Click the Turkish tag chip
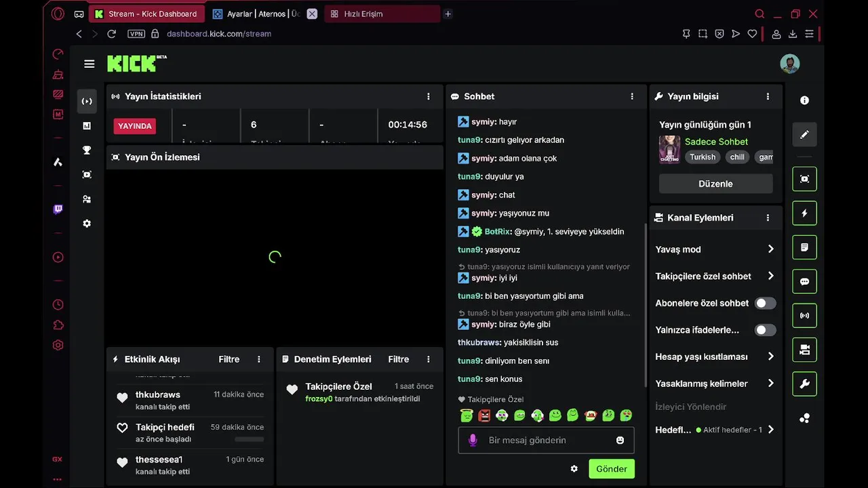868x488 pixels. [x=703, y=157]
